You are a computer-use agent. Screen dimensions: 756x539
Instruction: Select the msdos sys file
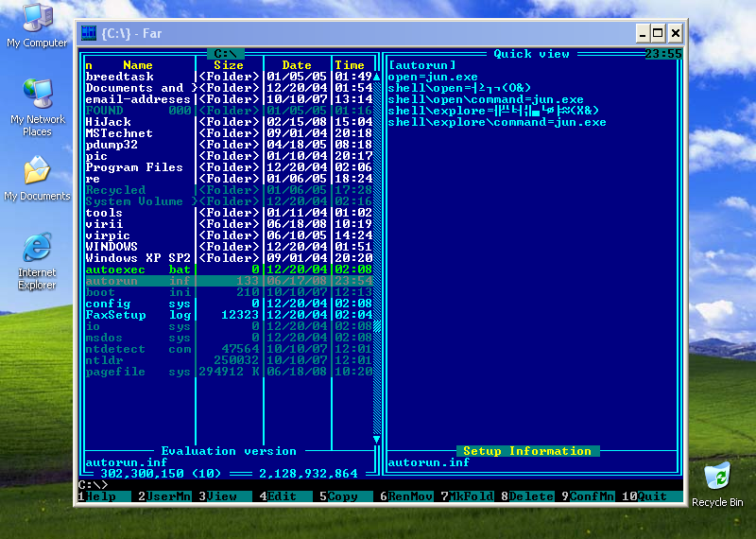click(229, 338)
